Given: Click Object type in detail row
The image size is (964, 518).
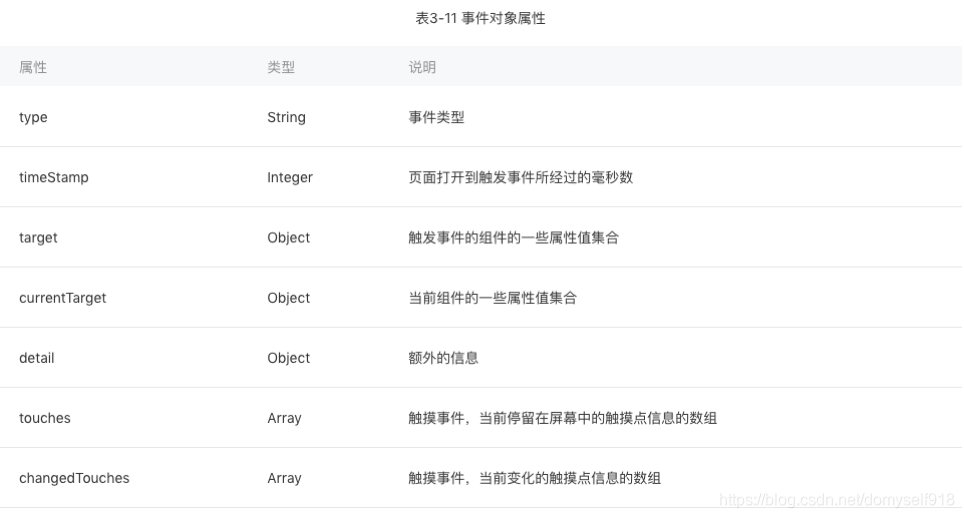Looking at the screenshot, I should [288, 357].
